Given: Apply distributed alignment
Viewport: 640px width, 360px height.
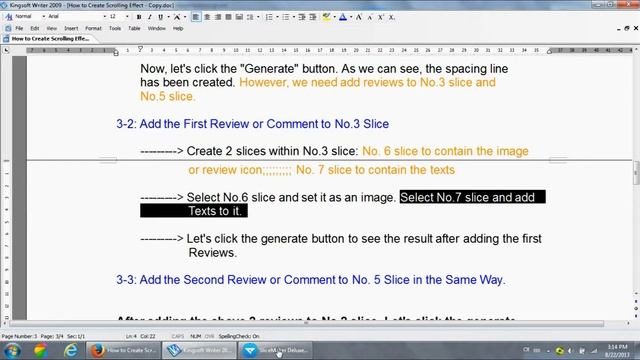Looking at the screenshot, I should (240, 17).
